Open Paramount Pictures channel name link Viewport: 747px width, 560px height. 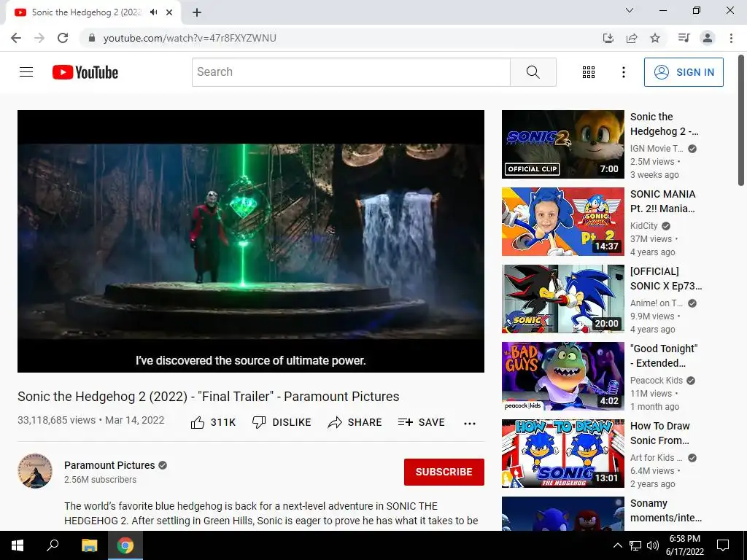click(x=109, y=465)
